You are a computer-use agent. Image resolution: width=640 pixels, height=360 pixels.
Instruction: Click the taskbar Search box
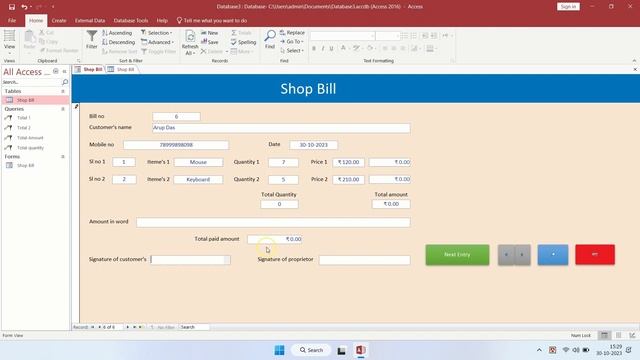pyautogui.click(x=311, y=350)
